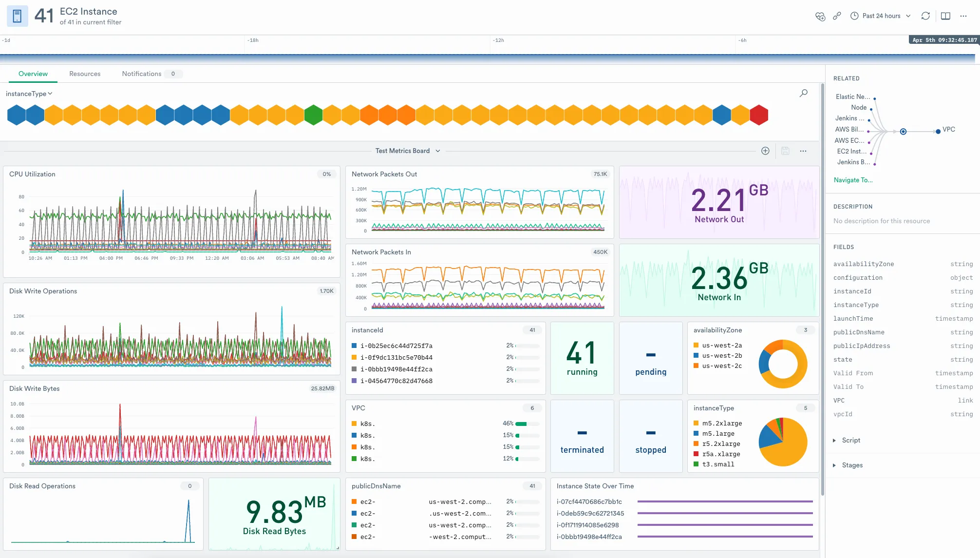The width and height of the screenshot is (980, 558).
Task: Open the 41 running status card
Action: tap(582, 358)
